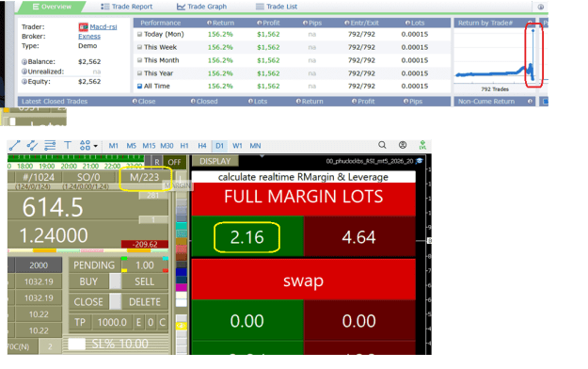
Task: Click the search magnifier icon in toolbar
Action: 382,145
